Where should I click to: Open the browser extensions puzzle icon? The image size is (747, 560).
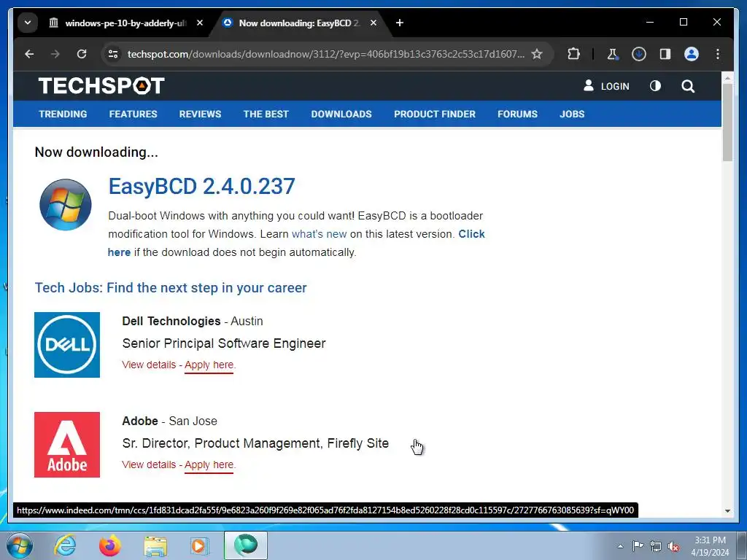[x=573, y=54]
